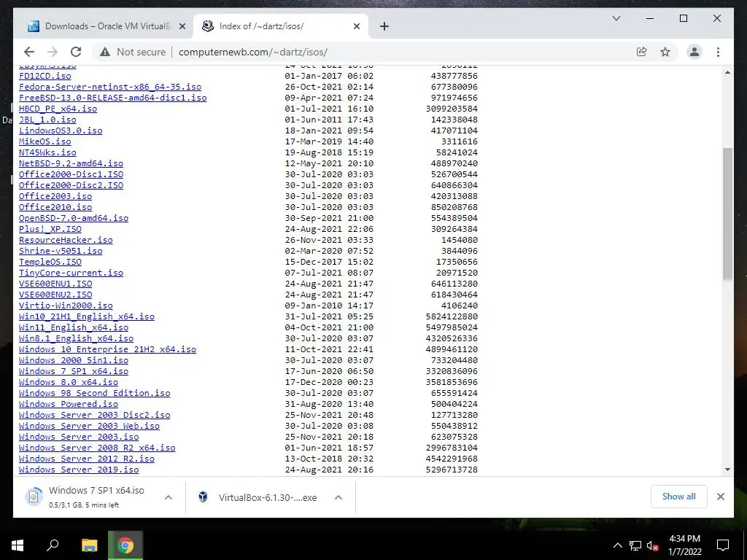The image size is (747, 560).
Task: Download Office2000-Disc2.ISO
Action: coord(71,186)
